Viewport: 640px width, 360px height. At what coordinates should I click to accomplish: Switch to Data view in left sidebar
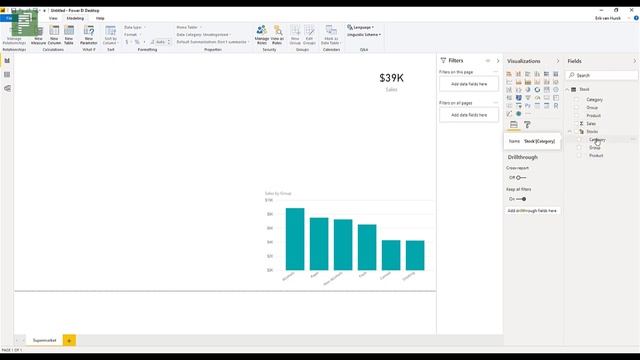click(7, 75)
